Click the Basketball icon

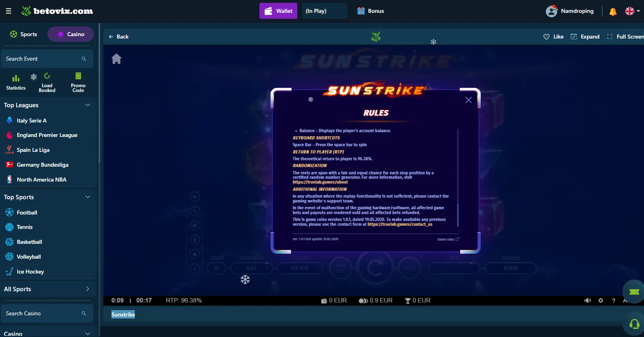tap(9, 242)
